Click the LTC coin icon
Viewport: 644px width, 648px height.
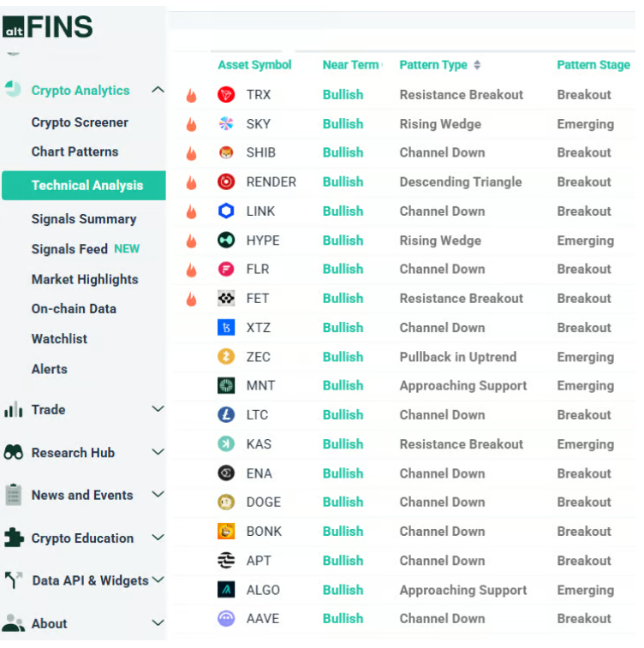(226, 415)
